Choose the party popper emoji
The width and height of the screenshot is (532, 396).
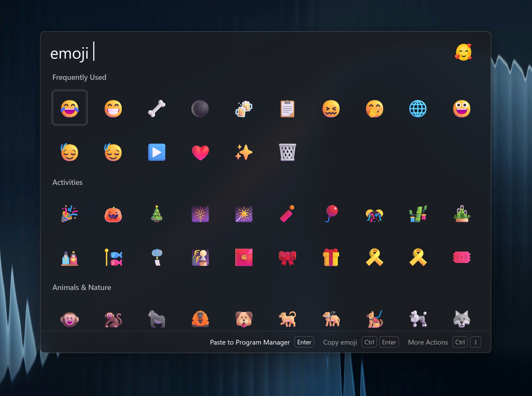point(70,214)
